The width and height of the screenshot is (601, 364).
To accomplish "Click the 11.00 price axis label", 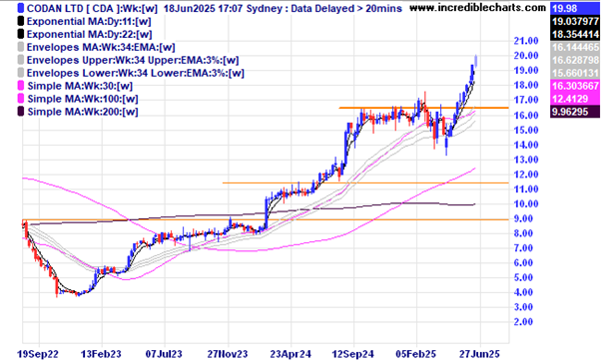I will pyautogui.click(x=526, y=189).
